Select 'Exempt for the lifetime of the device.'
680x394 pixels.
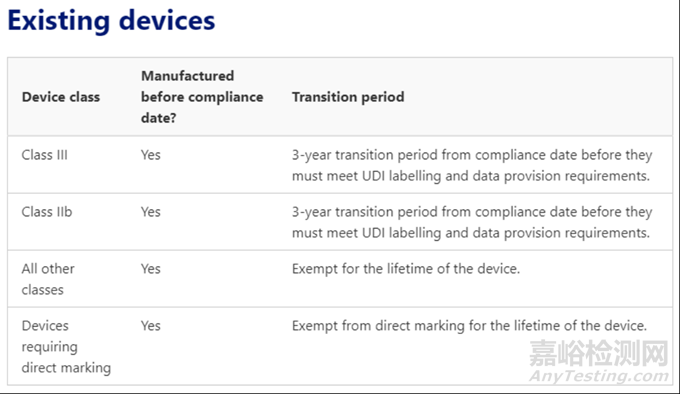coord(405,269)
